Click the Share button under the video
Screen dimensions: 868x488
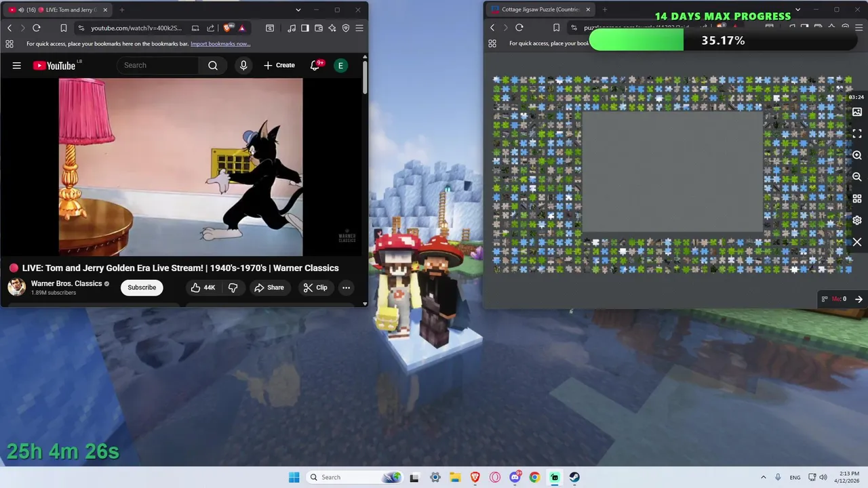pyautogui.click(x=269, y=287)
